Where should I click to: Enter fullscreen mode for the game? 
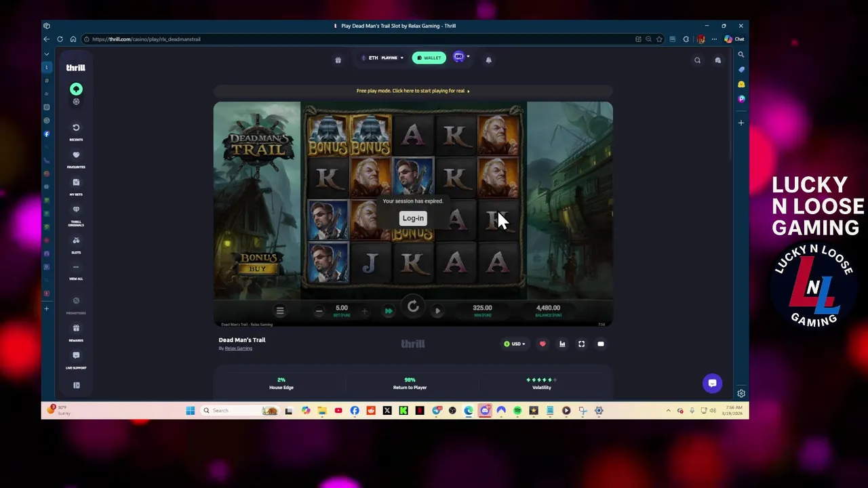coord(581,344)
